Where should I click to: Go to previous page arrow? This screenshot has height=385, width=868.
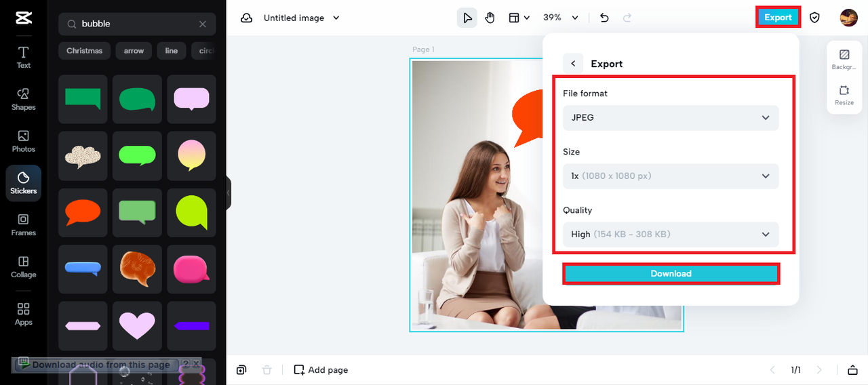pos(772,369)
